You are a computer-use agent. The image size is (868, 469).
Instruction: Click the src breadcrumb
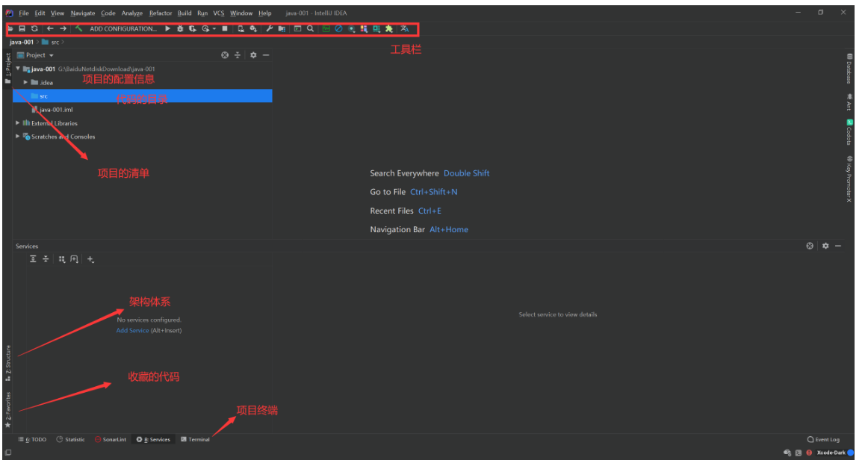52,42
